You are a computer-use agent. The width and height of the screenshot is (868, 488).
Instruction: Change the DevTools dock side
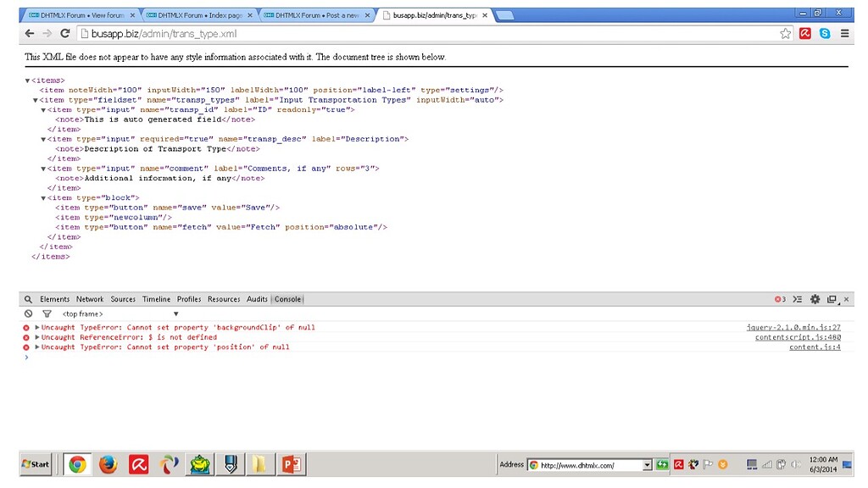point(832,299)
